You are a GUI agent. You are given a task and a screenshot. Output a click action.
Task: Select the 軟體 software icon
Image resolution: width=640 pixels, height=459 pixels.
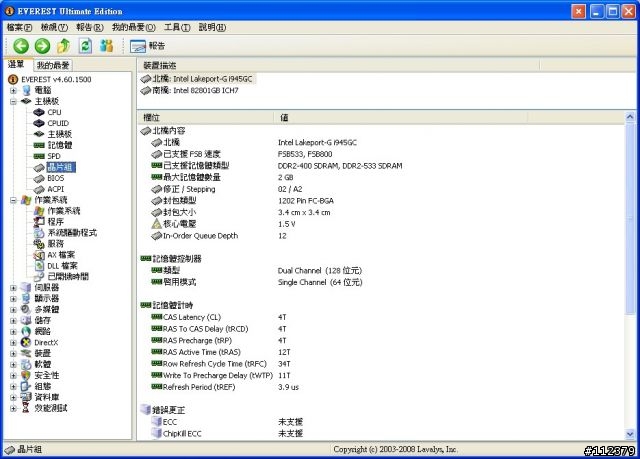[26, 364]
